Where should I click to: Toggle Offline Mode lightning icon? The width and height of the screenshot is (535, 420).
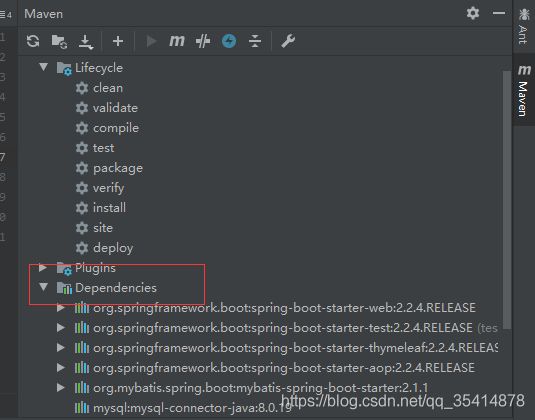pos(229,41)
